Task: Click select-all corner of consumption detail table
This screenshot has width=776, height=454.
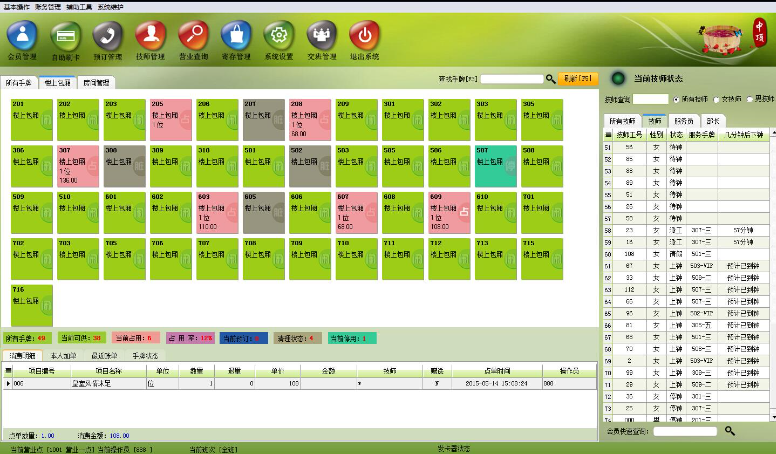Action: (8, 371)
